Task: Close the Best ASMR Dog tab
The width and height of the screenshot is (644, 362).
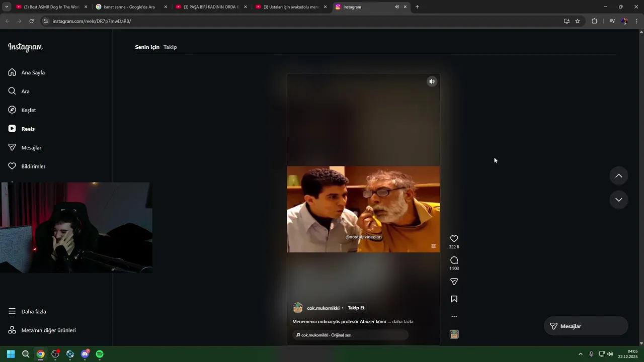Action: pyautogui.click(x=86, y=7)
